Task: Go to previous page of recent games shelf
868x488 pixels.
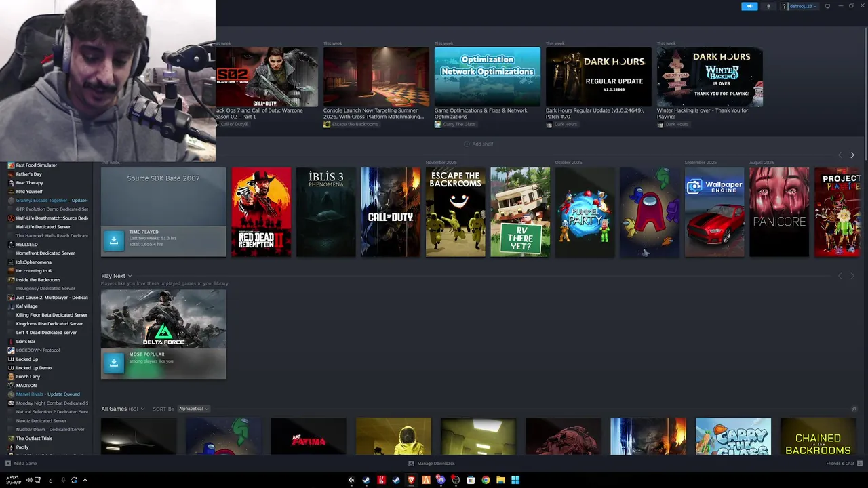Action: point(840,155)
